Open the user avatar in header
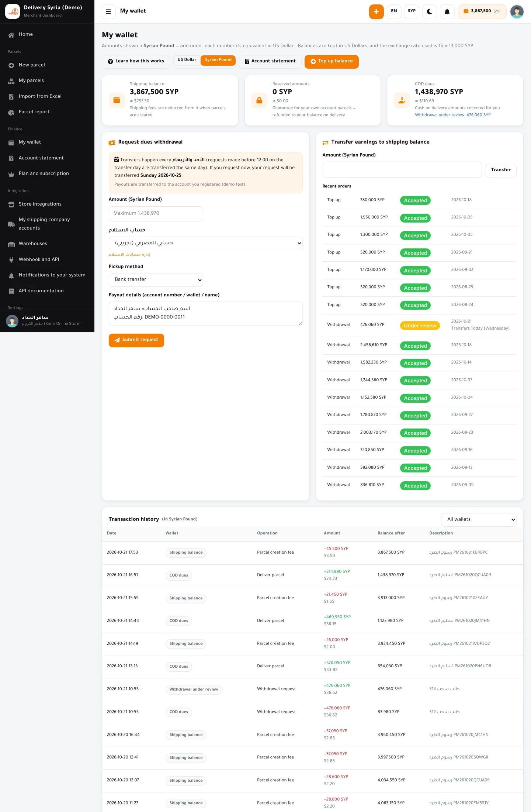Viewport: 531px width, 812px height. click(x=517, y=11)
